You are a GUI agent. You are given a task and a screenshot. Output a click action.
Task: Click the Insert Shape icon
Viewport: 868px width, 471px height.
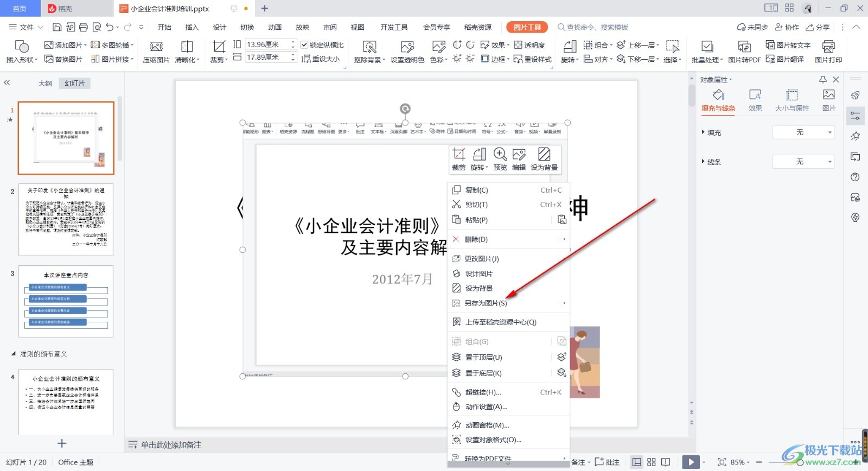point(22,47)
